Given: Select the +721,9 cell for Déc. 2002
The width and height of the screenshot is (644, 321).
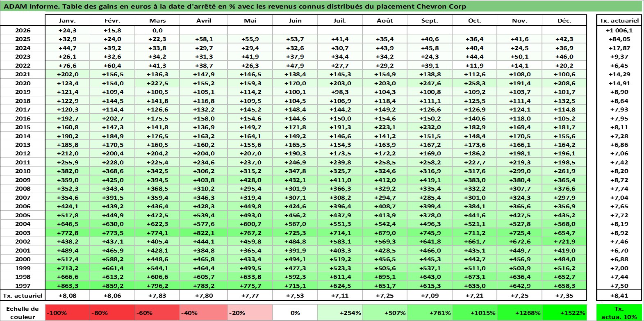Looking at the screenshot, I should tap(564, 241).
